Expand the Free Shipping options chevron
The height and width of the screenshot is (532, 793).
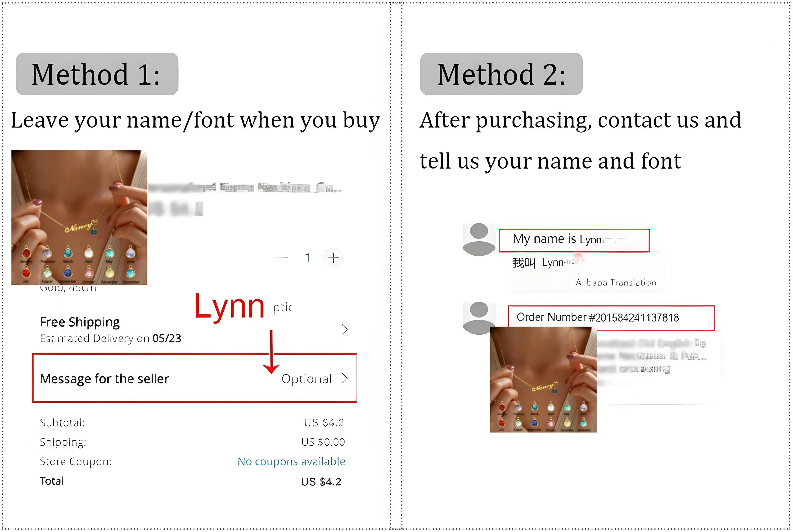click(345, 329)
